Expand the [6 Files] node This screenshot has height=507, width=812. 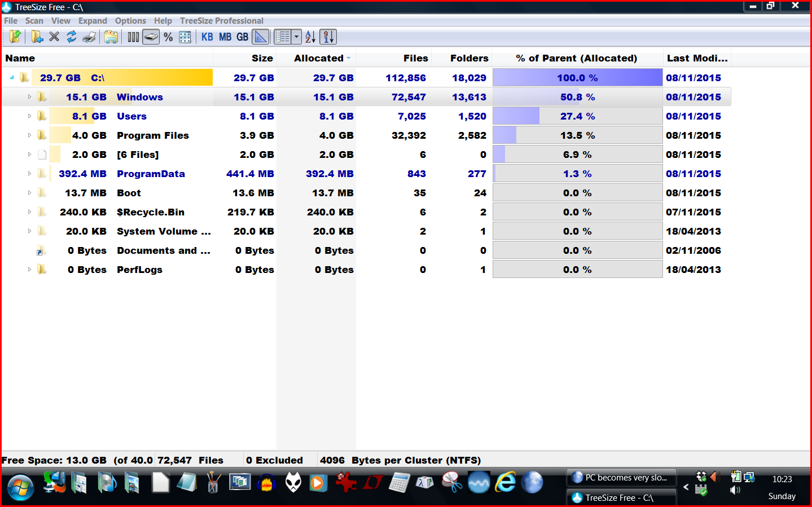pos(29,155)
